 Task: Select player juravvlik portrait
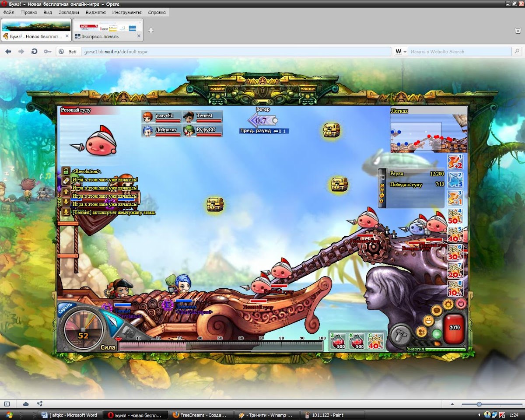pyautogui.click(x=161, y=117)
